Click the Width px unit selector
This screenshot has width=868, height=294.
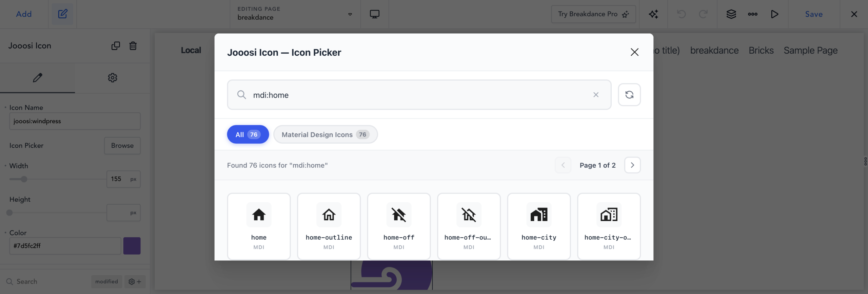(x=134, y=179)
